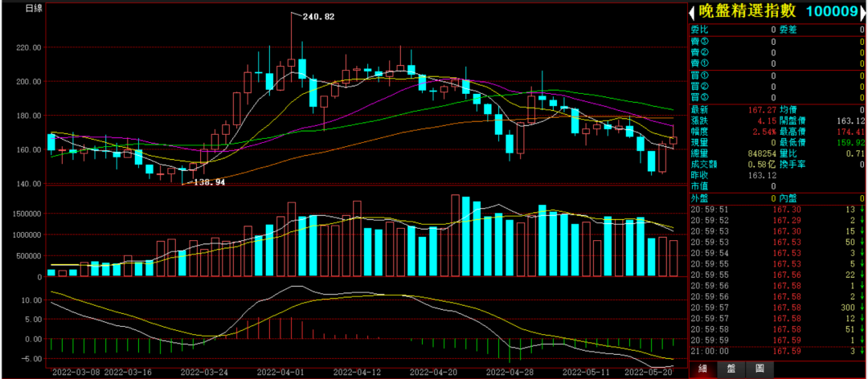Select the 500000 volume axis label
The image size is (868, 379).
29,256
